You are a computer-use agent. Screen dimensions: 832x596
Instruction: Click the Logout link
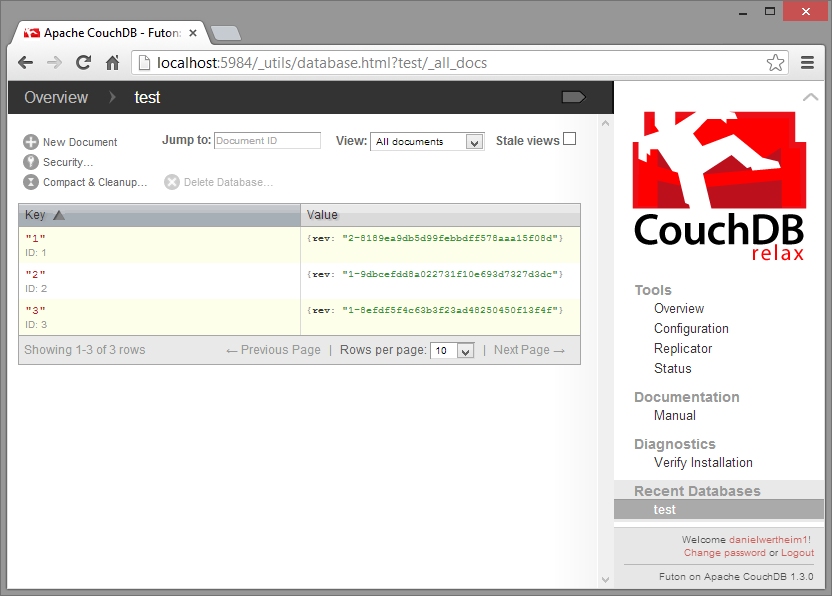(797, 553)
